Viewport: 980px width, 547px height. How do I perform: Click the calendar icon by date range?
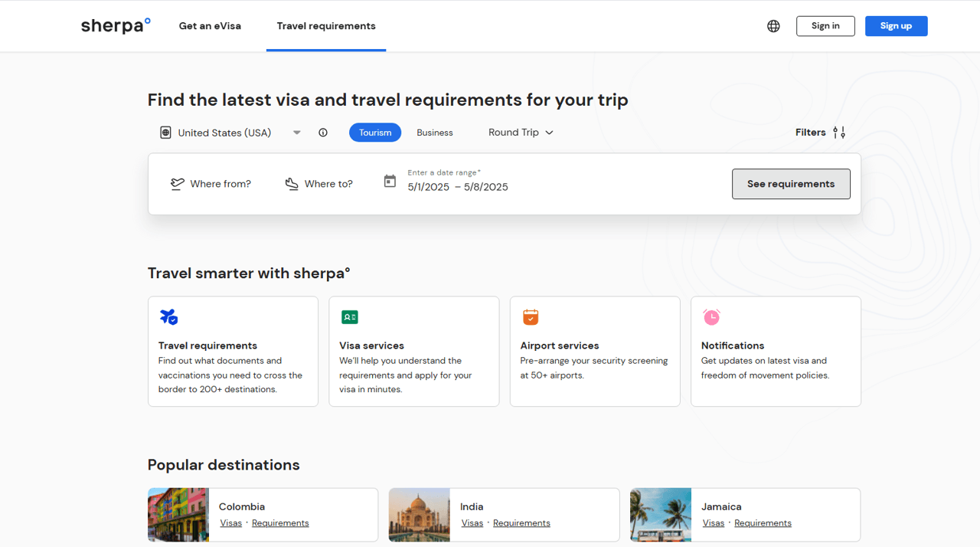coord(390,182)
